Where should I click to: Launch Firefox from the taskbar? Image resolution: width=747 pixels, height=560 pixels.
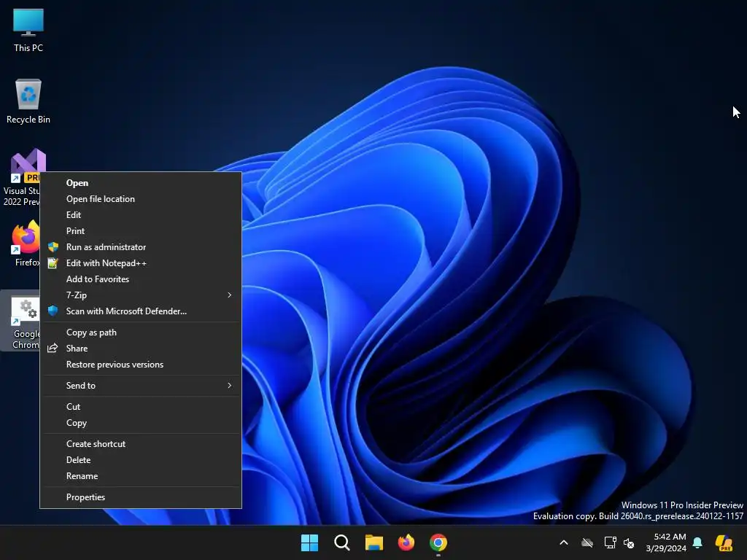coord(406,542)
